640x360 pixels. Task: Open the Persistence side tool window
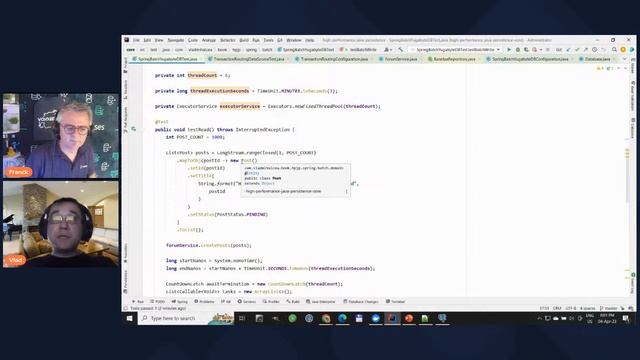[125, 282]
